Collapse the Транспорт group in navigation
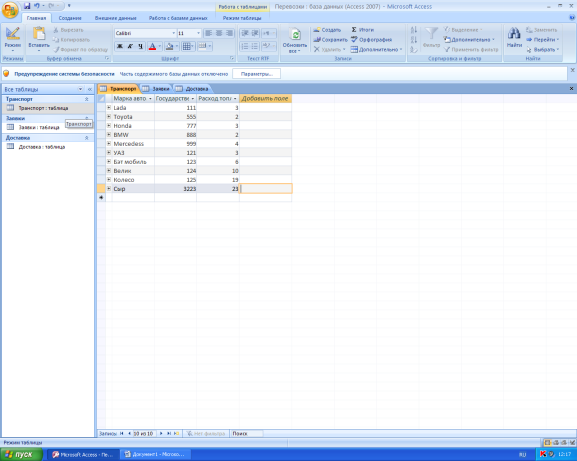This screenshot has width=577, height=461. (x=86, y=99)
